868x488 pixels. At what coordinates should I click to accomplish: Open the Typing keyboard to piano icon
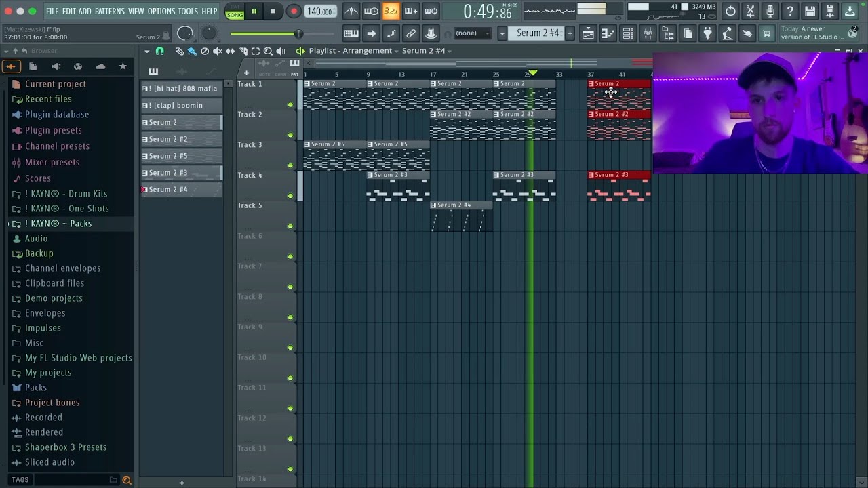[x=351, y=33]
